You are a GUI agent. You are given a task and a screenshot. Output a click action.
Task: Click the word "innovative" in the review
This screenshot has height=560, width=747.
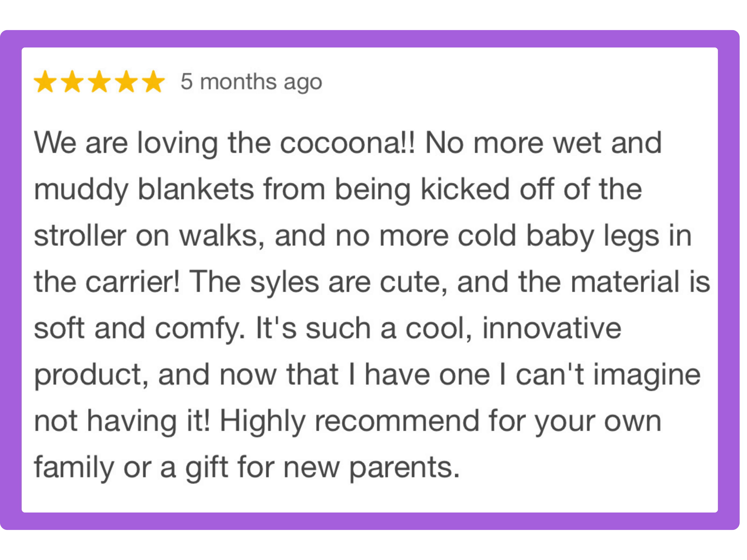551,328
